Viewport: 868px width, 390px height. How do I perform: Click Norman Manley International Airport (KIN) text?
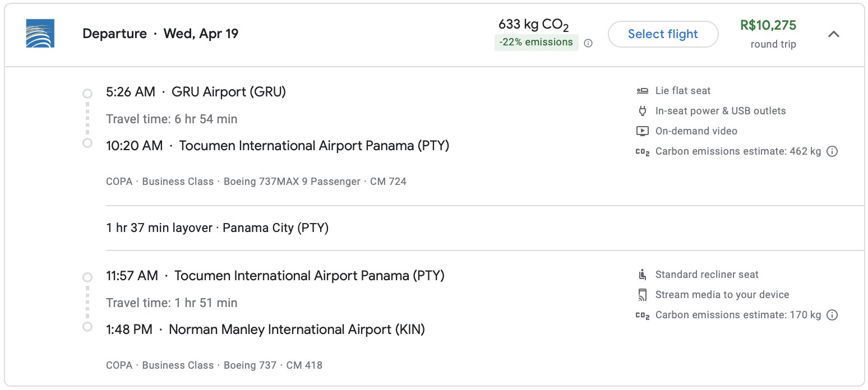click(297, 329)
